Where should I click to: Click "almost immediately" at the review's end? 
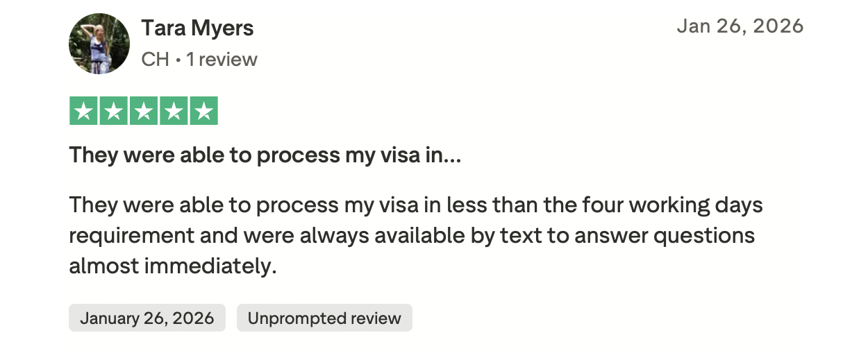click(172, 266)
